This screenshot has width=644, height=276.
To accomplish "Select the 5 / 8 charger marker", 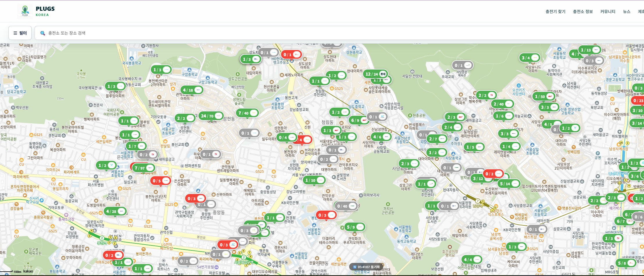I will click(x=626, y=263).
